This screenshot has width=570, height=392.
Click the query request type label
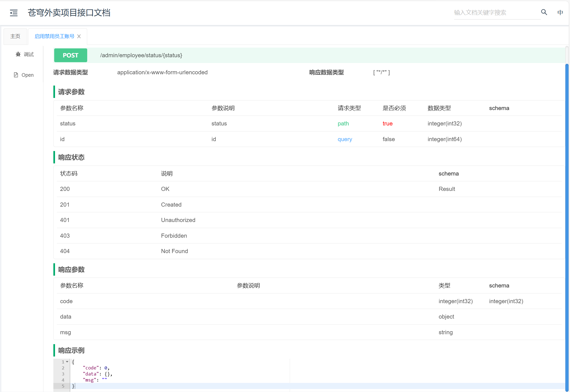[345, 139]
